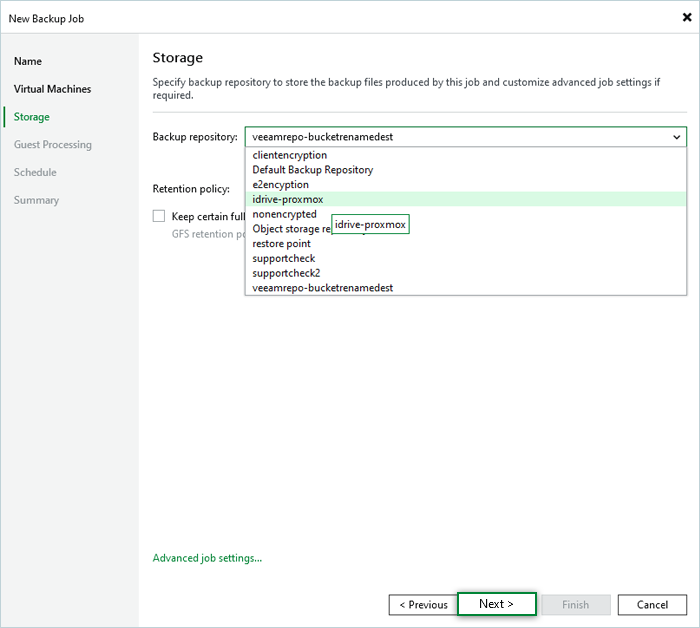Select clientencryption from repository list
700x628 pixels.
pos(290,155)
